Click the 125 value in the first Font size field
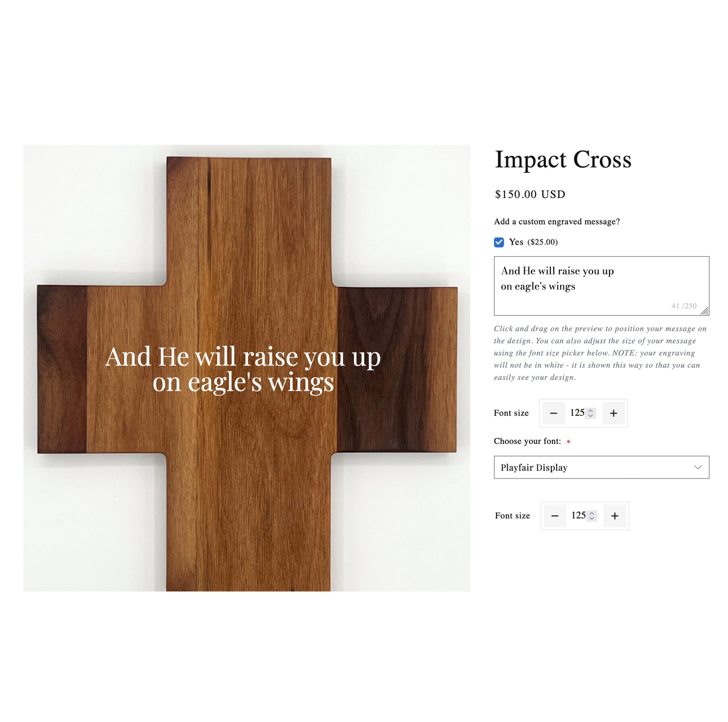This screenshot has width=728, height=722. pyautogui.click(x=577, y=413)
